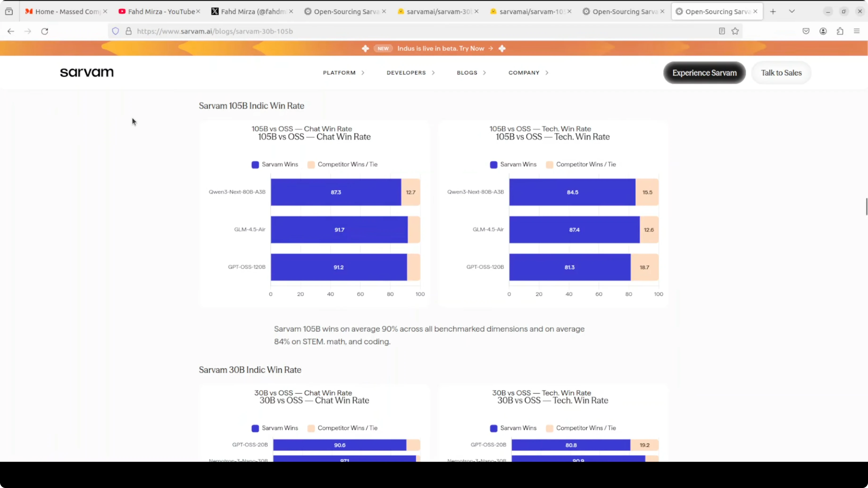Switch to the Fahd Mirza - YouTube tab
Image resolution: width=868 pixels, height=488 pixels.
158,12
